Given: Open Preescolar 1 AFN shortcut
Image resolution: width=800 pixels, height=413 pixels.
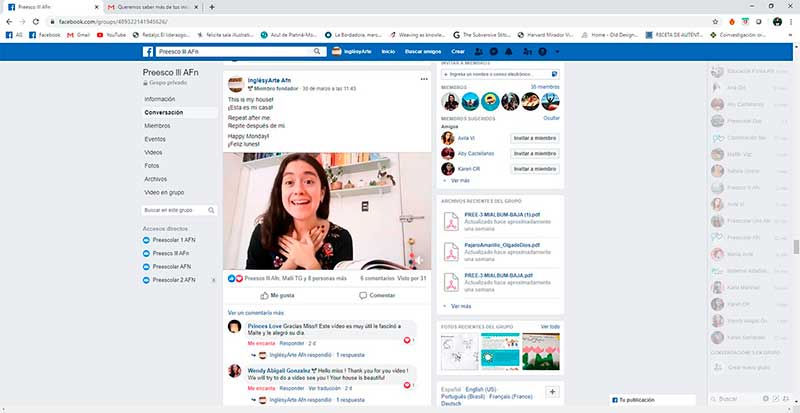Looking at the screenshot, I should coord(174,240).
